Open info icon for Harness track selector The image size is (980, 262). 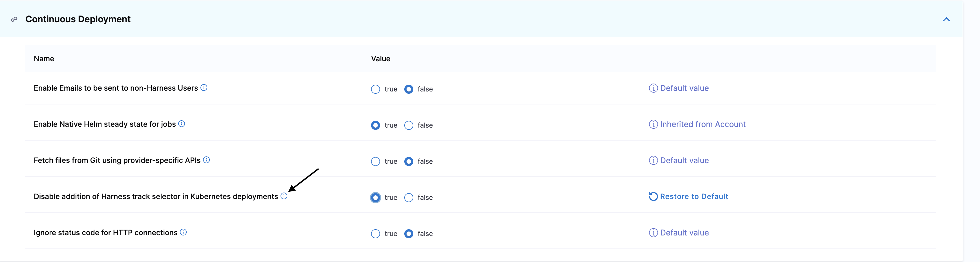point(284,196)
